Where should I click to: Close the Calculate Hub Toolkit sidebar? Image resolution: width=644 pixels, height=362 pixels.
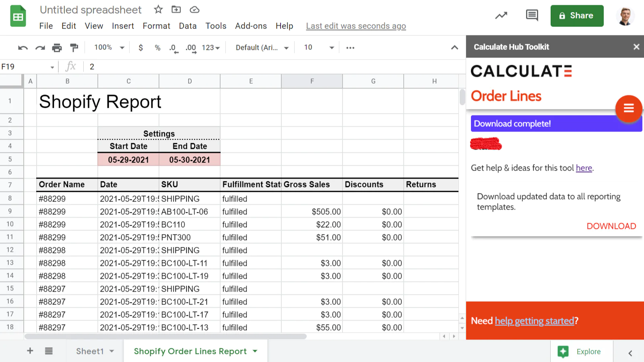pyautogui.click(x=636, y=47)
